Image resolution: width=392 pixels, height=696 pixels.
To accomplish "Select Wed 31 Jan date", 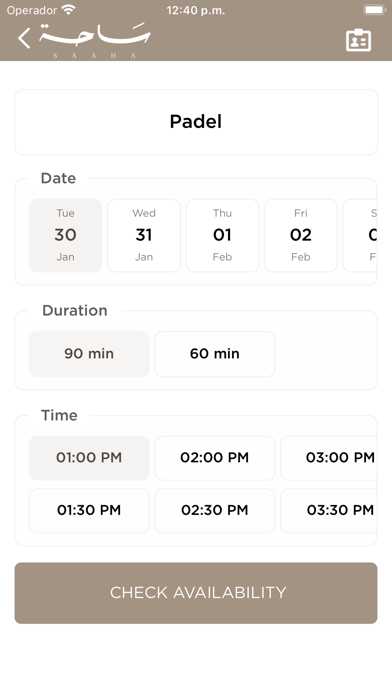I will tap(144, 235).
